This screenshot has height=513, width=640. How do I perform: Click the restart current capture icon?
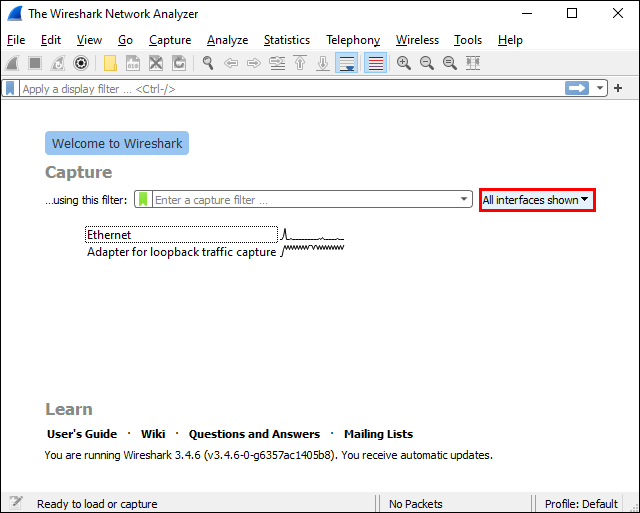coord(58,63)
